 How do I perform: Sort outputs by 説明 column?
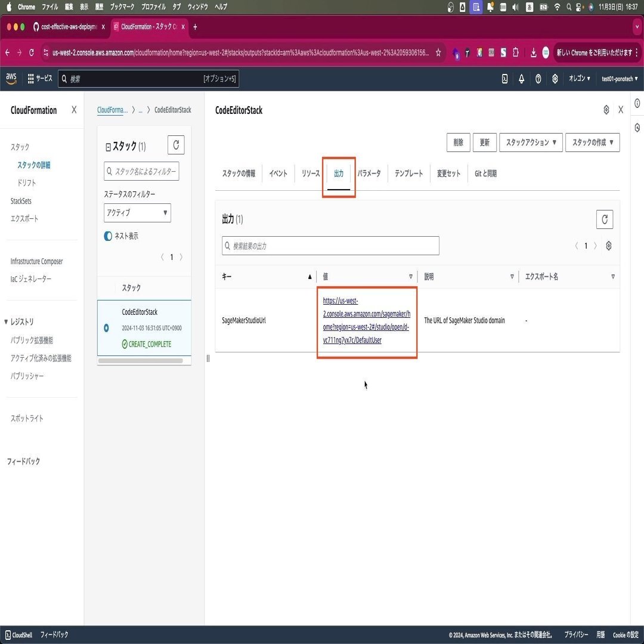tap(512, 277)
